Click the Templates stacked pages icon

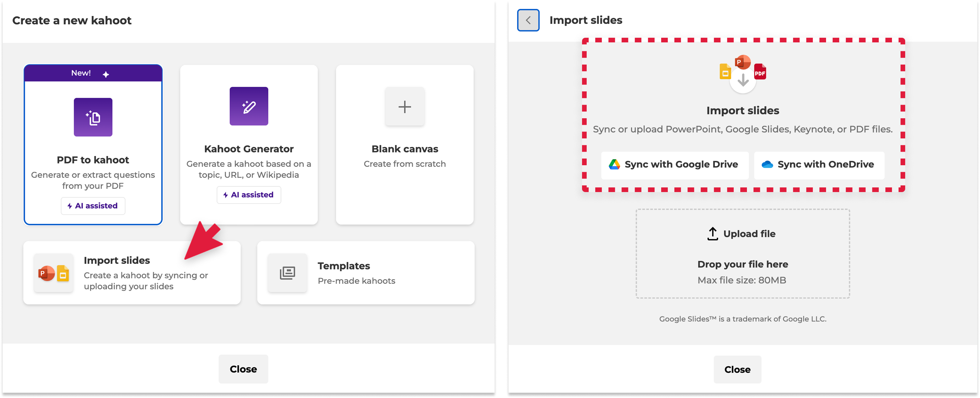pyautogui.click(x=288, y=273)
